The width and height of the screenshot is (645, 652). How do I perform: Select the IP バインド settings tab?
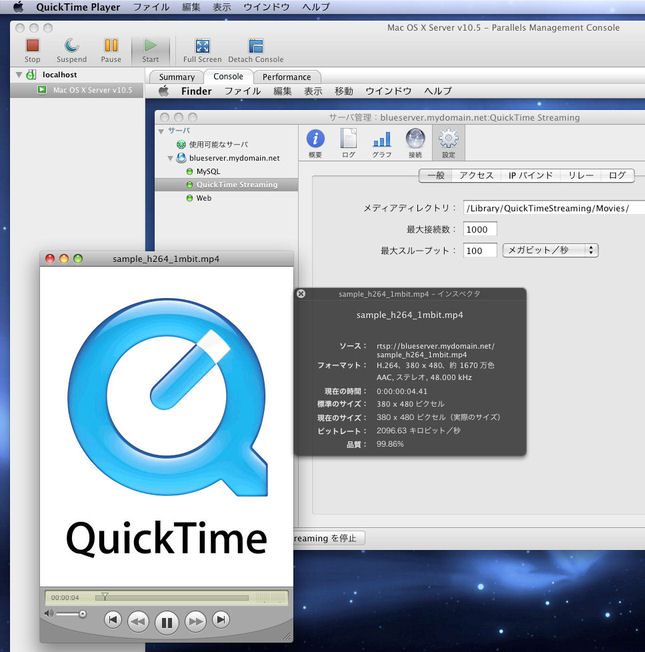[x=531, y=175]
